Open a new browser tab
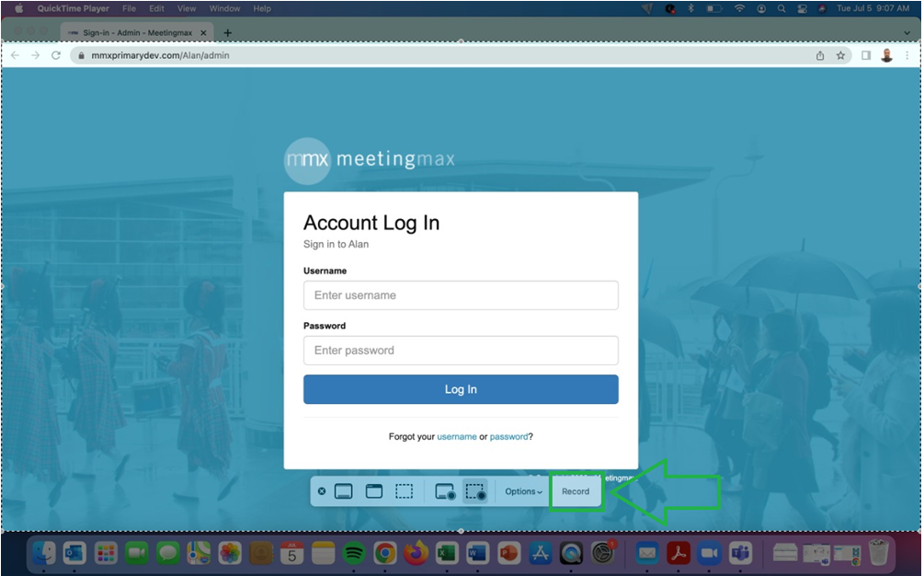924x576 pixels. tap(227, 33)
